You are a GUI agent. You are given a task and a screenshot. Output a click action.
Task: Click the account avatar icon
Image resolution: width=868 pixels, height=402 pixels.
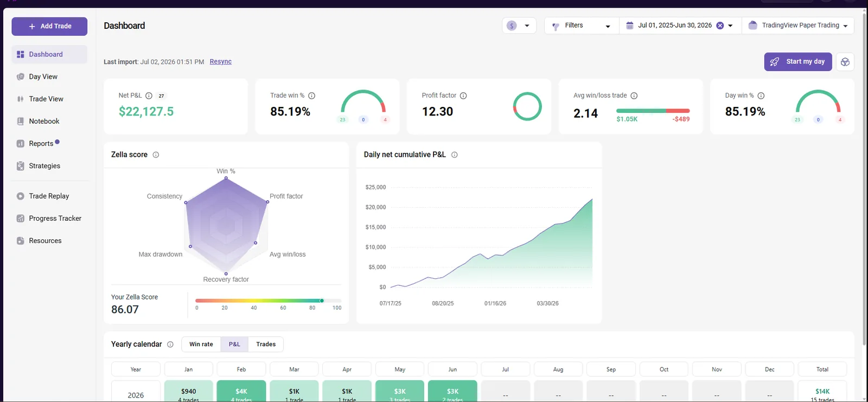pyautogui.click(x=753, y=25)
